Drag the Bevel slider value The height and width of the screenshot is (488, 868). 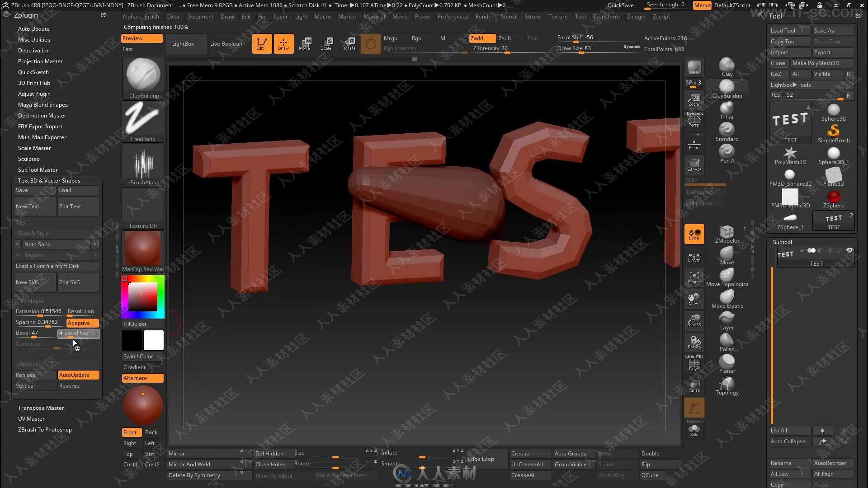(34, 333)
